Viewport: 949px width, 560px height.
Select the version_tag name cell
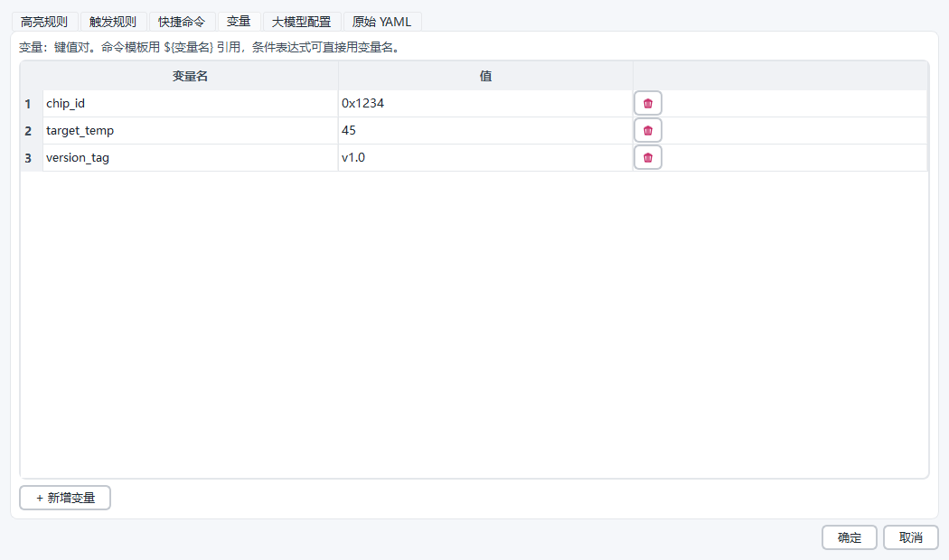coord(190,158)
